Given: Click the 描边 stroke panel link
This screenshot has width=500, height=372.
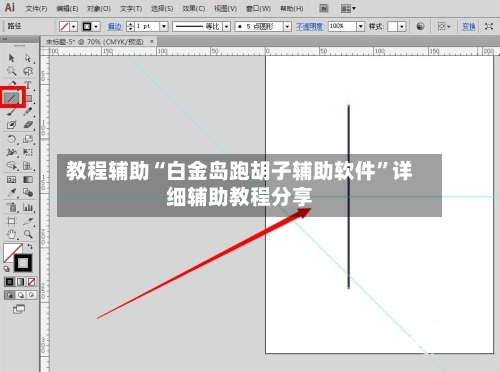Looking at the screenshot, I should [115, 26].
